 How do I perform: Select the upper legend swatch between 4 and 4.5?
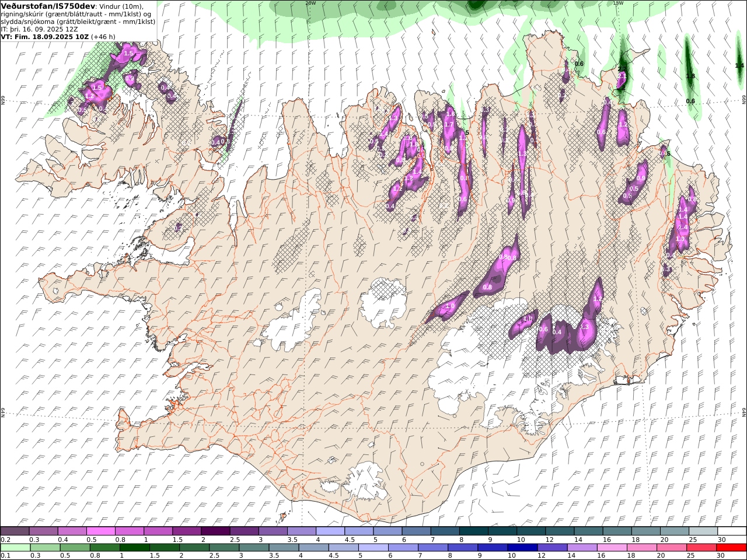330,531
